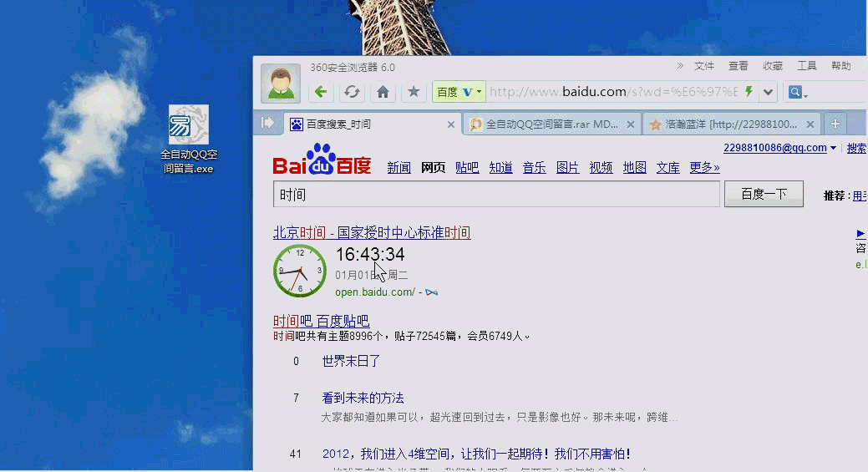The height and width of the screenshot is (472, 868).
Task: Open the magnifier search box dropdown
Action: click(x=798, y=92)
